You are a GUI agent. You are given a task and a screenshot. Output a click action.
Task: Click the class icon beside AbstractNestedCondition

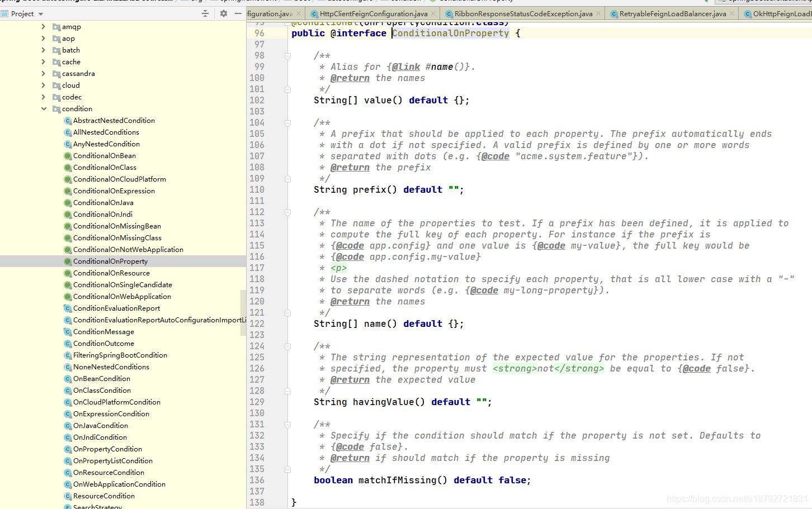[68, 121]
